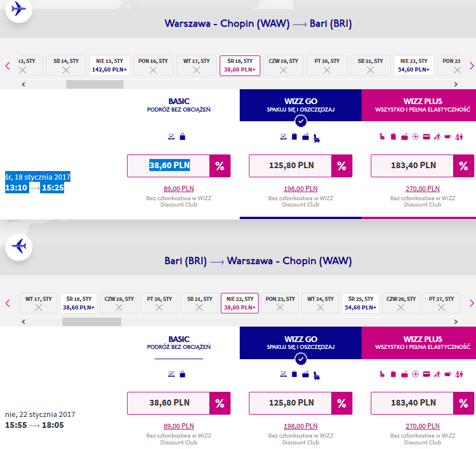
Task: Click percent discount icon for return WIZZ Plus 183,40 PLN
Action: pos(463,403)
